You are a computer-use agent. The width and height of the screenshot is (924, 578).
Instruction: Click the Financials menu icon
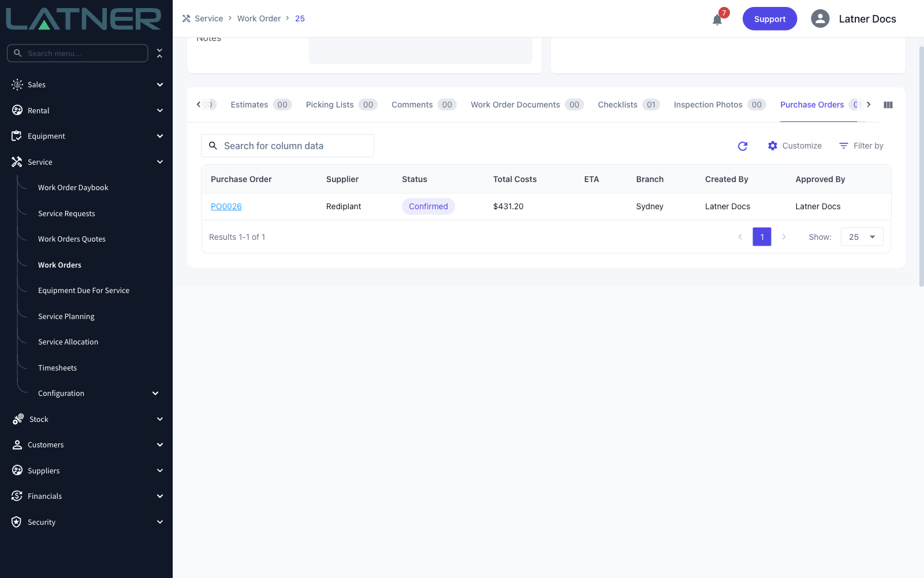[x=17, y=496]
